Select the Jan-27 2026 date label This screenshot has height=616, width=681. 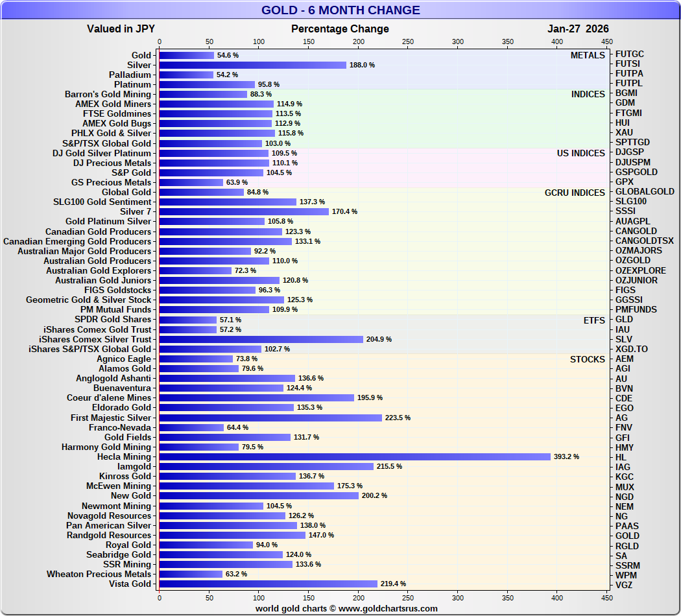click(x=578, y=29)
